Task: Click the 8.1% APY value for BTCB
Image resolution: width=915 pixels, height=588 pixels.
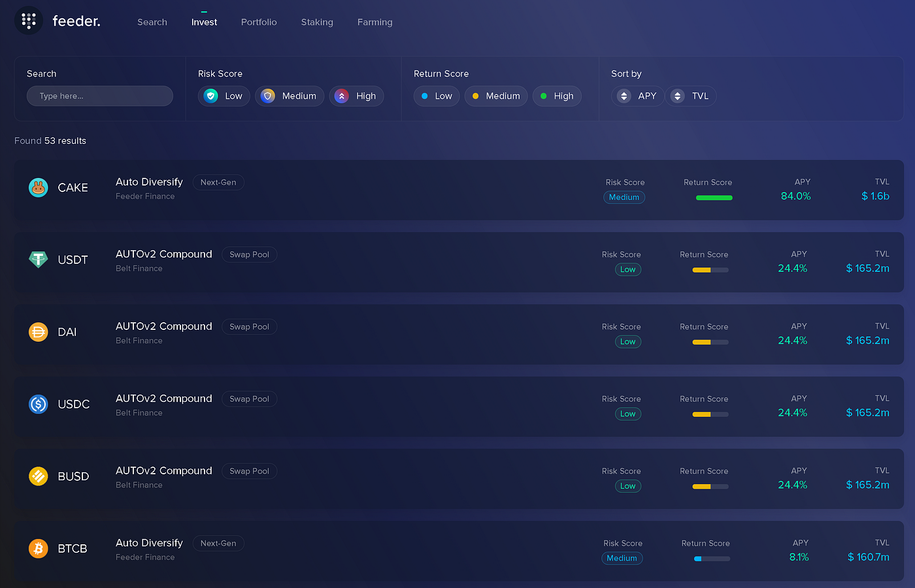Action: 799,557
